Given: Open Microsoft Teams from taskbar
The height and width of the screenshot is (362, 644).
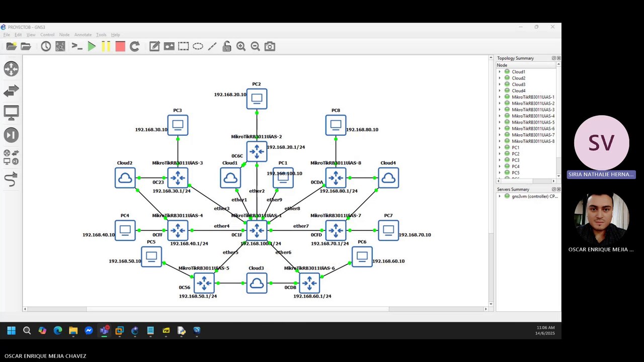Looking at the screenshot, I should (104, 330).
